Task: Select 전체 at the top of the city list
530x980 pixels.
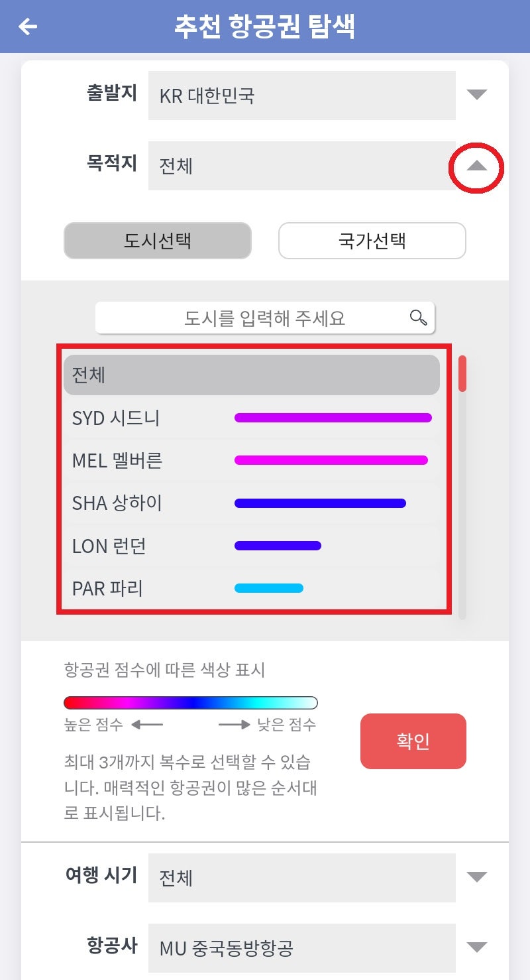Action: coord(252,374)
